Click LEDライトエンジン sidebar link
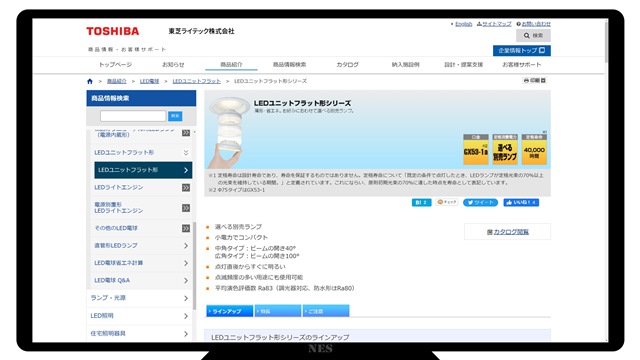 (x=119, y=187)
